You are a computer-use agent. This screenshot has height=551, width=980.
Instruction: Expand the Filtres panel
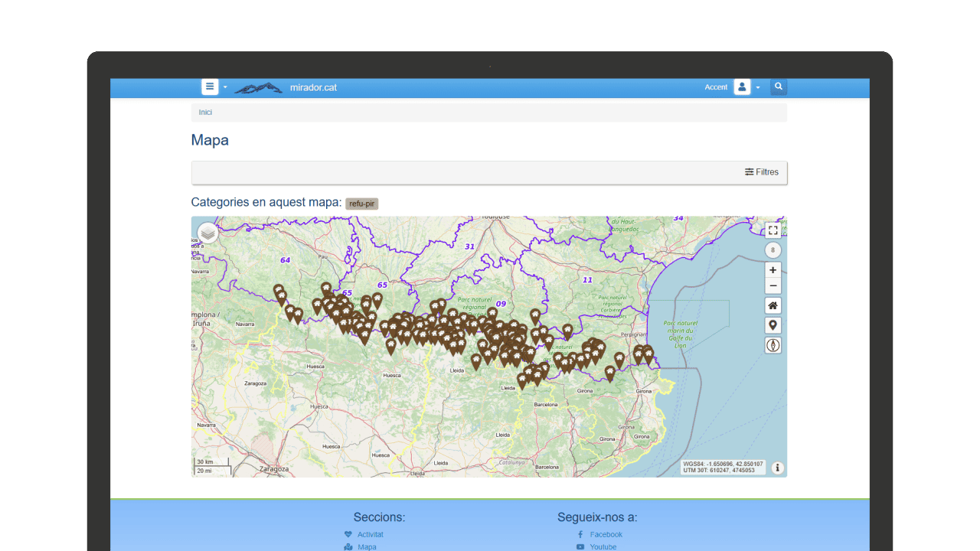762,172
